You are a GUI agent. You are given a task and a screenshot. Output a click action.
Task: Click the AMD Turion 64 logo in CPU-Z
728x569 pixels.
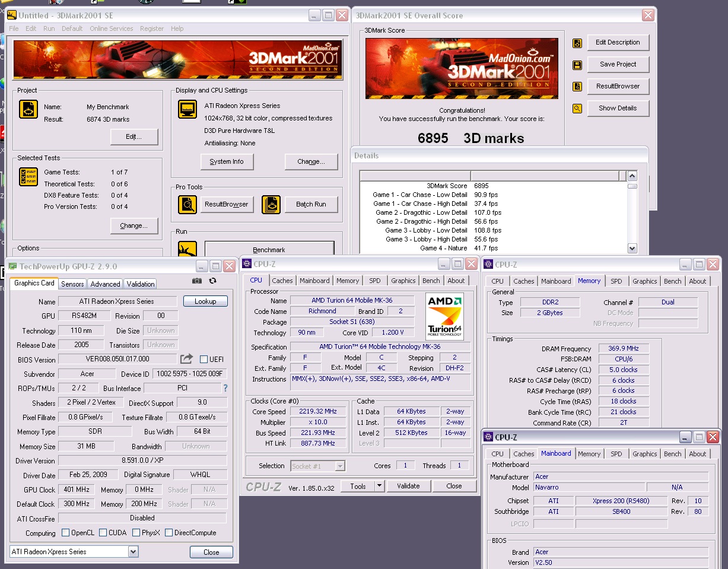(445, 317)
